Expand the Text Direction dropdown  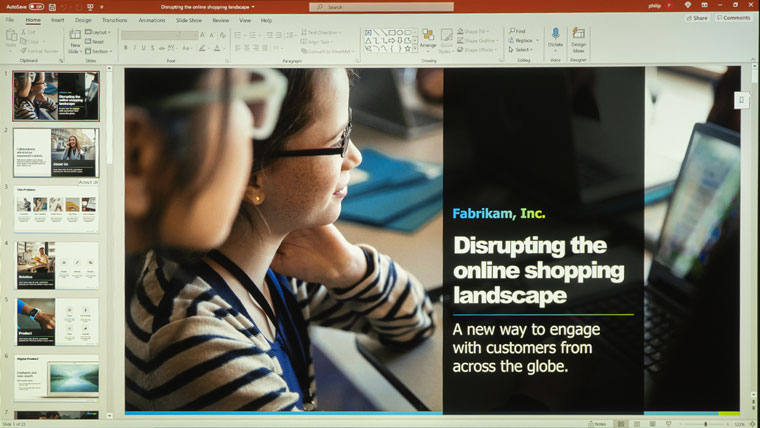321,32
